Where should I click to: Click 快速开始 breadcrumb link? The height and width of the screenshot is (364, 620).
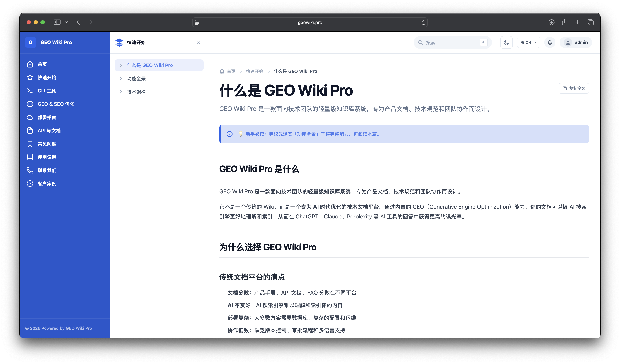click(x=254, y=71)
